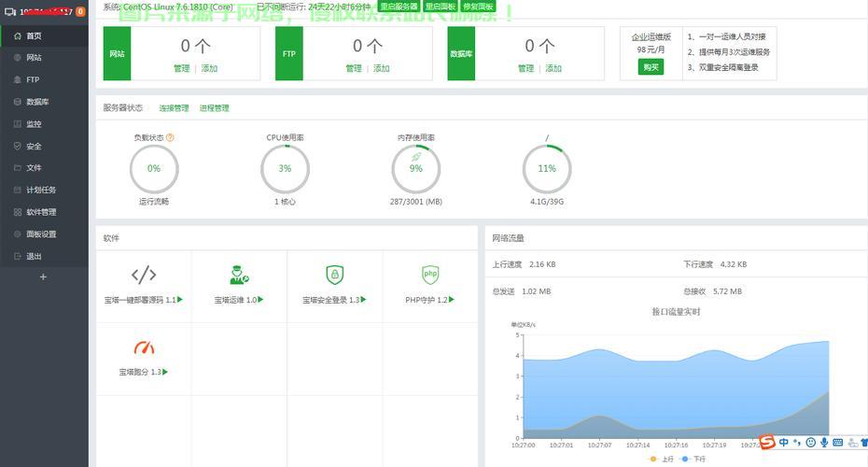The width and height of the screenshot is (868, 467).
Task: Click the database icon beside 数据库 in sidebar
Action: tap(17, 102)
